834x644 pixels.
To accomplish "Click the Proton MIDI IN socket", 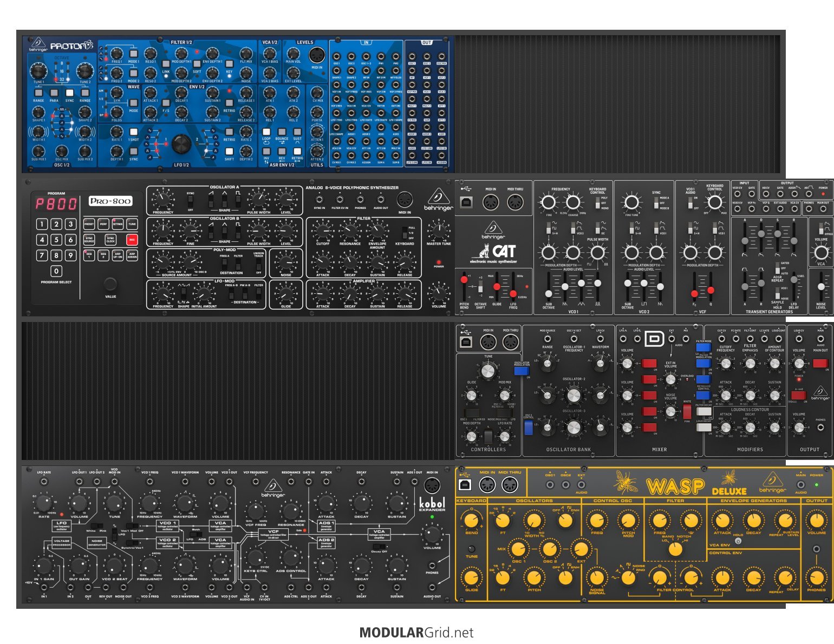I will [316, 55].
